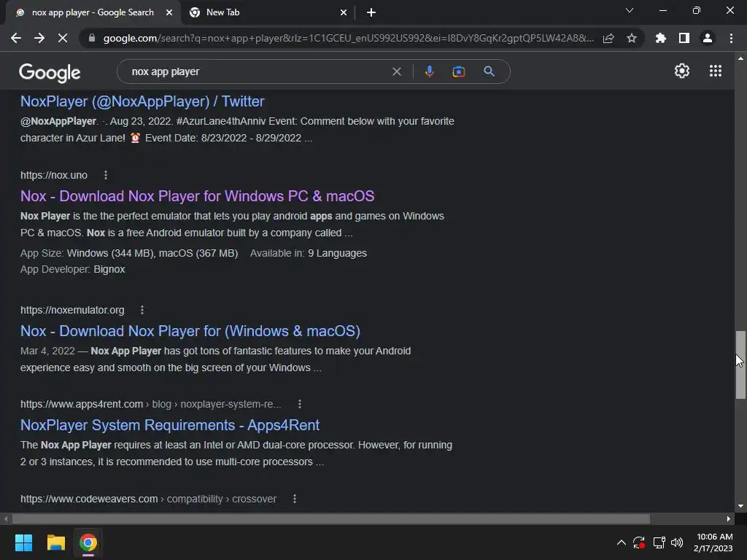Image resolution: width=747 pixels, height=560 pixels.
Task: Stop loading the page
Action: click(63, 38)
